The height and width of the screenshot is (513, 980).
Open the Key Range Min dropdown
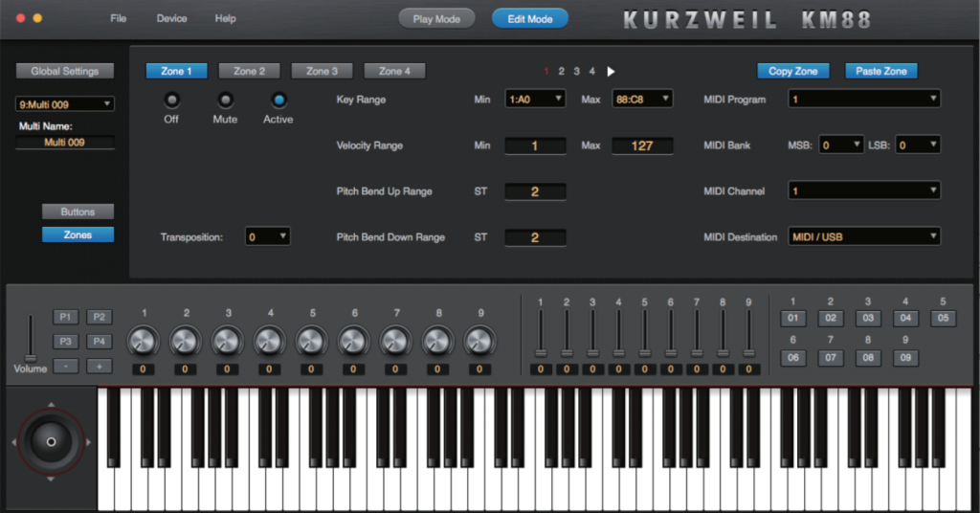click(535, 99)
